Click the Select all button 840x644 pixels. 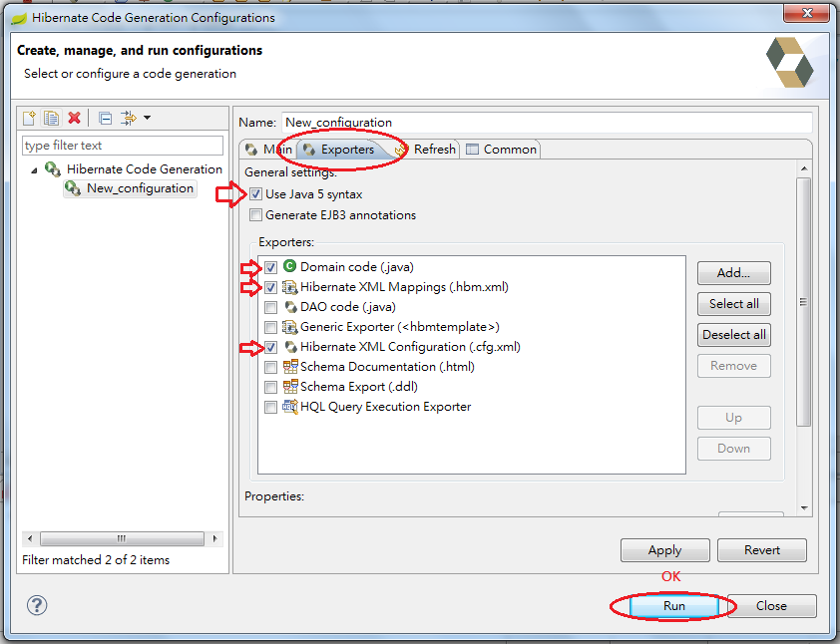[x=733, y=304]
